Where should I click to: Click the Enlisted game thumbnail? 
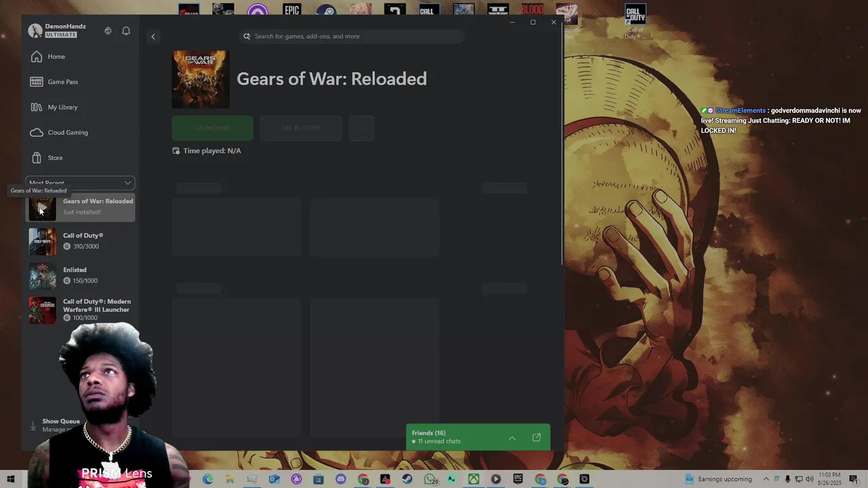(42, 276)
